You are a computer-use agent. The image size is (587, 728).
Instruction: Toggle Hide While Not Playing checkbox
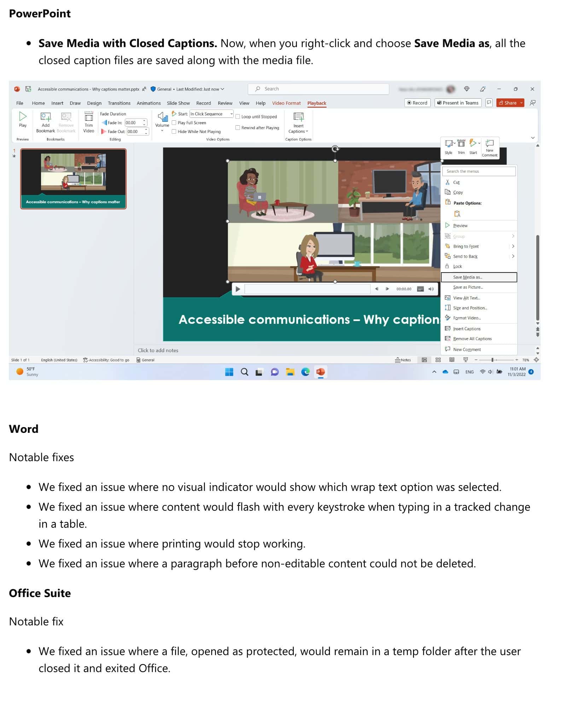[174, 132]
